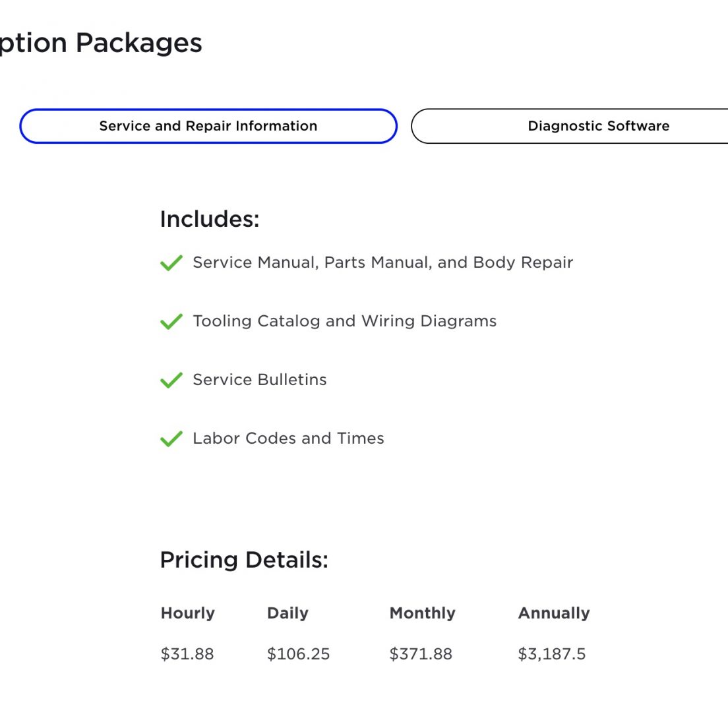Click the Labor Codes and Times text

288,438
